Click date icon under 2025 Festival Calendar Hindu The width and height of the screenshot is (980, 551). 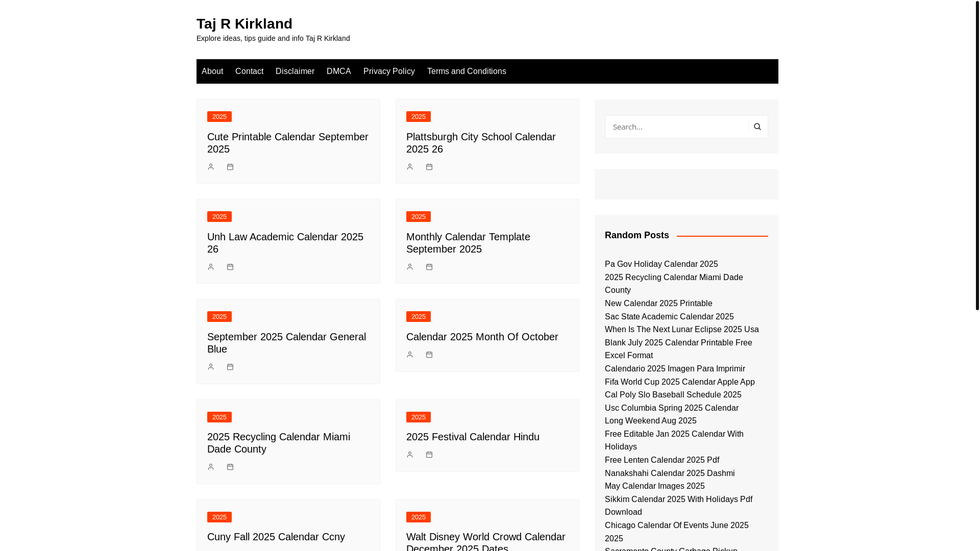coord(429,455)
